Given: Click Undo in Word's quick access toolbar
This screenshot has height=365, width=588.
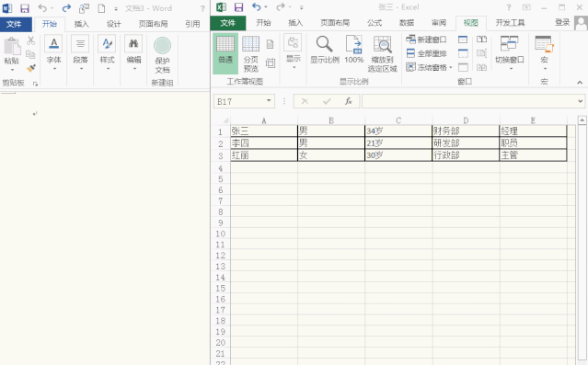Looking at the screenshot, I should (x=42, y=8).
